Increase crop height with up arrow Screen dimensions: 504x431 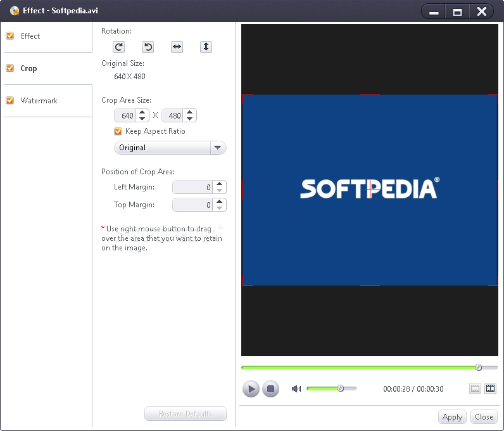[x=190, y=112]
